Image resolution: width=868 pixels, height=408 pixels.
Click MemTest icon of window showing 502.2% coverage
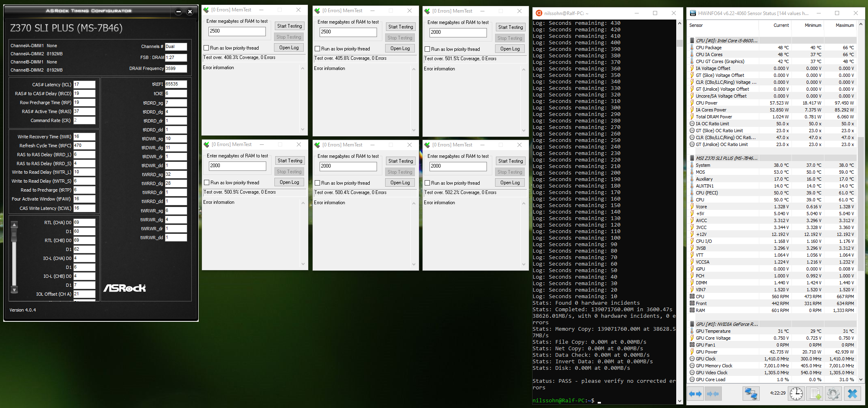(x=427, y=145)
